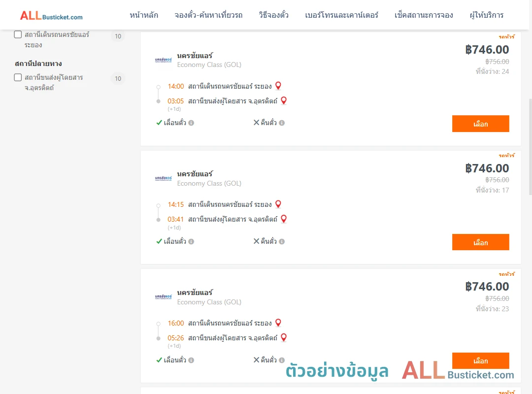Open reschedule info icon on the 14:15 trip
This screenshot has width=532, height=394.
(191, 242)
